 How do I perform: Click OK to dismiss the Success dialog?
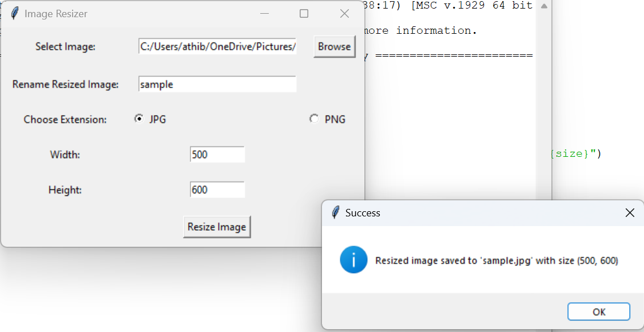pyautogui.click(x=598, y=311)
